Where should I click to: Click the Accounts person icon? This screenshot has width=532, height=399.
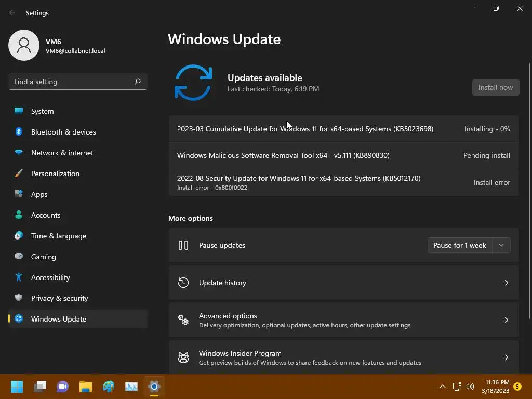tap(19, 215)
